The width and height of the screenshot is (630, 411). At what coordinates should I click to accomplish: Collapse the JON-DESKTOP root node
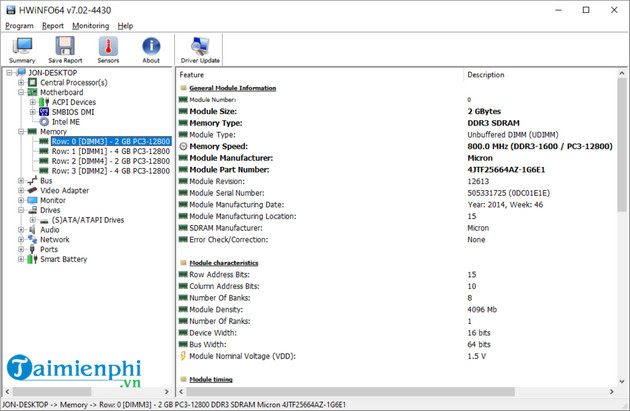tap(10, 73)
